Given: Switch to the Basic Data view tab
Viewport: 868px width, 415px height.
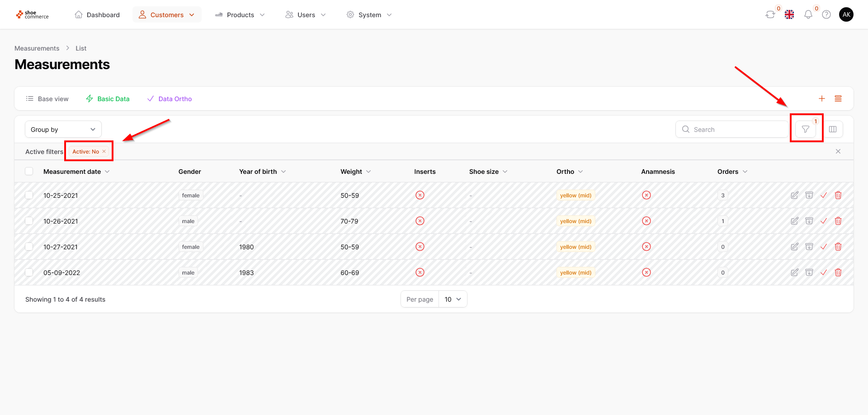Looking at the screenshot, I should [108, 99].
